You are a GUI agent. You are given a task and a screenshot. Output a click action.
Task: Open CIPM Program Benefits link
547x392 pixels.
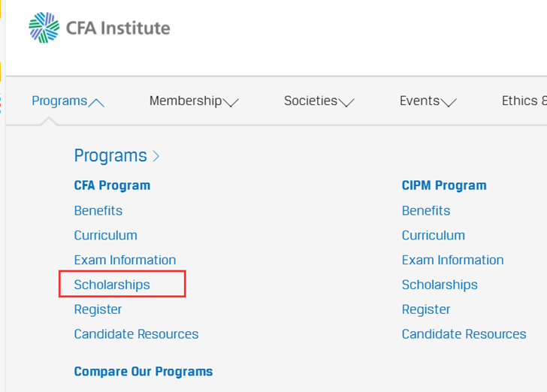point(426,211)
